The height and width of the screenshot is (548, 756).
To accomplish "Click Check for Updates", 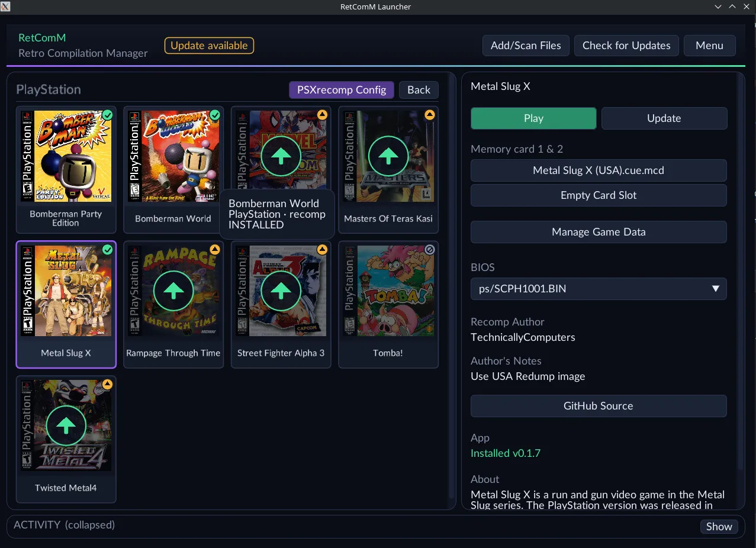I will (x=626, y=46).
